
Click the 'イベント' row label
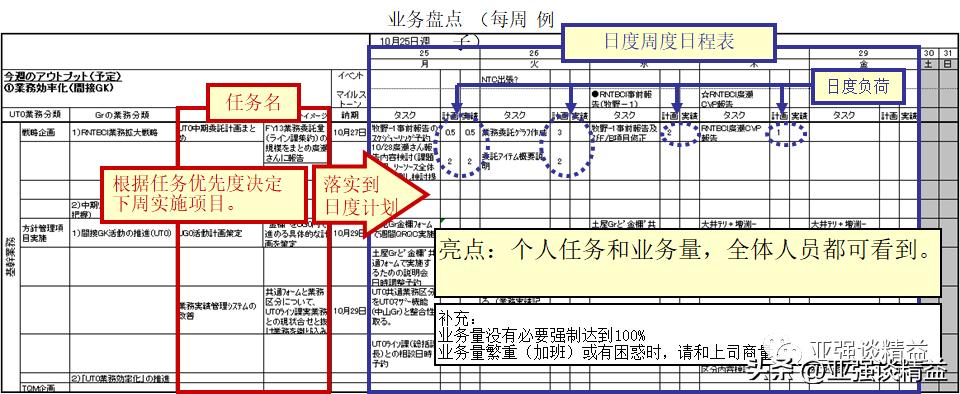351,76
